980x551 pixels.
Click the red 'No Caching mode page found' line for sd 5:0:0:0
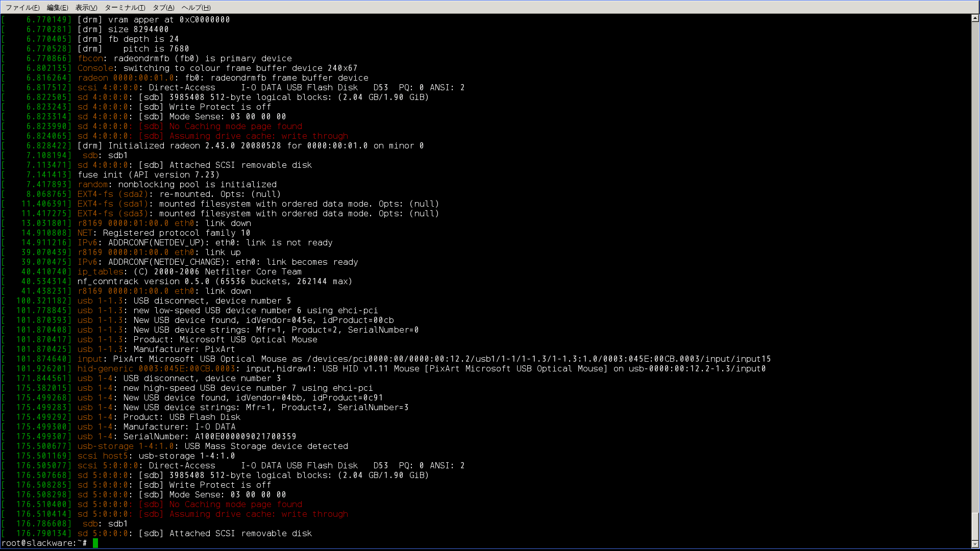coord(236,504)
